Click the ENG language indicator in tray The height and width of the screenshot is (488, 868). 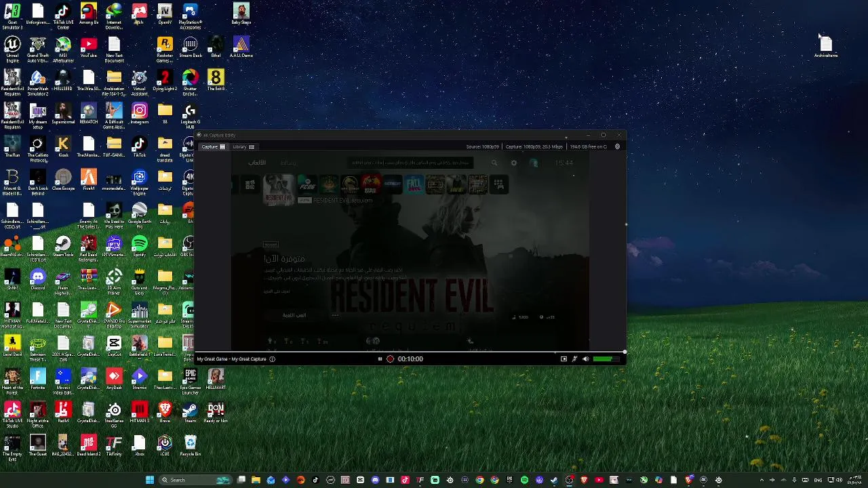pyautogui.click(x=818, y=480)
